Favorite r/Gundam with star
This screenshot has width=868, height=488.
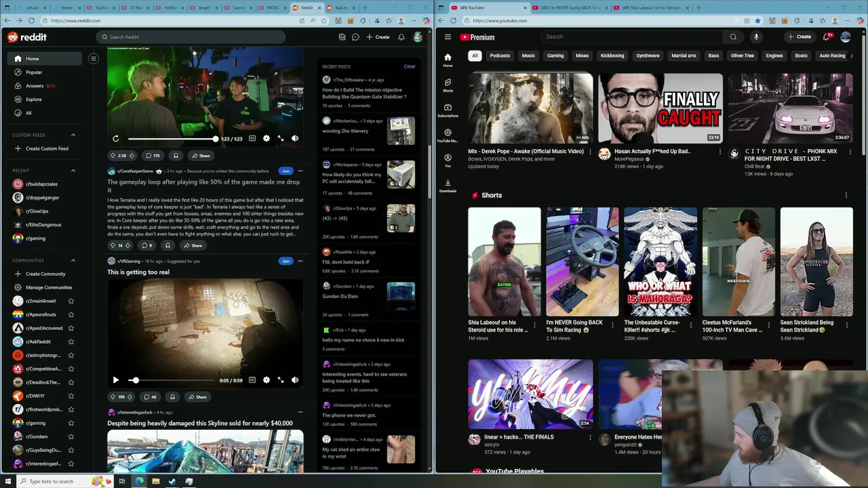click(71, 436)
